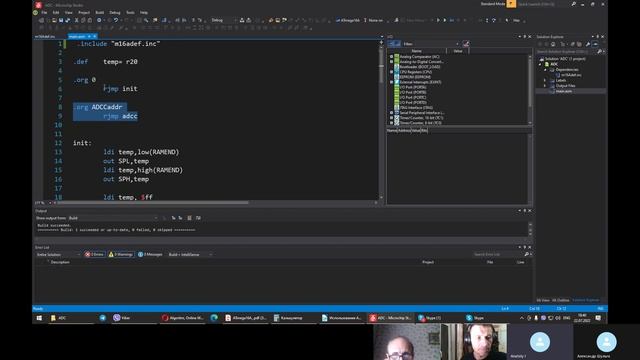The height and width of the screenshot is (360, 640).
Task: Open the Debug menu
Action: point(115,13)
